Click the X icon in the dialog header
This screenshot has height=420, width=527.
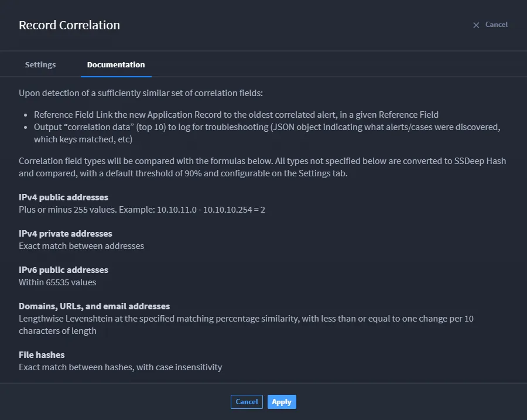[x=476, y=25]
